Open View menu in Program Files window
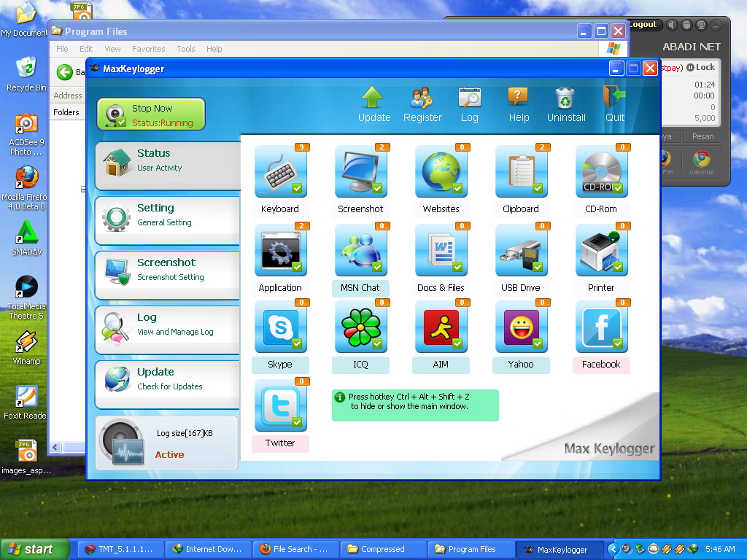 [x=112, y=49]
